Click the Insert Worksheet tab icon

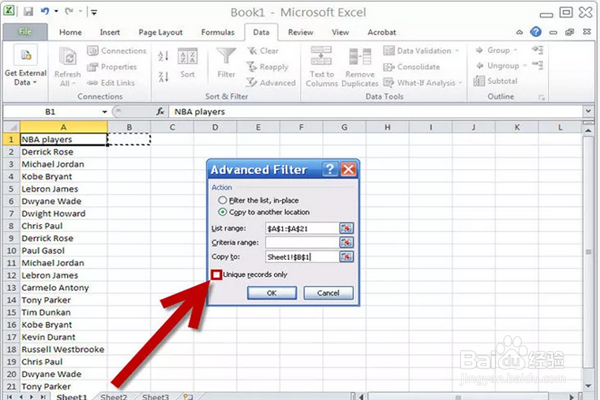(x=188, y=396)
